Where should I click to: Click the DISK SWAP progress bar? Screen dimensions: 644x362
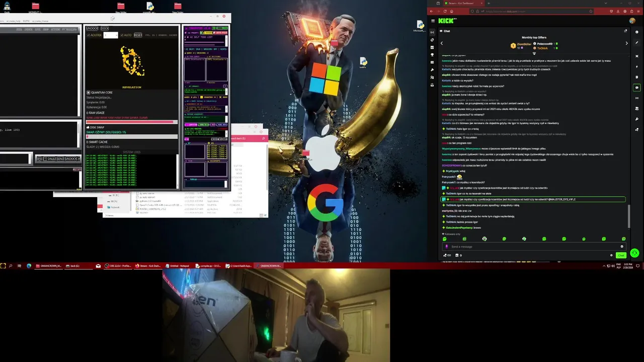pyautogui.click(x=132, y=137)
